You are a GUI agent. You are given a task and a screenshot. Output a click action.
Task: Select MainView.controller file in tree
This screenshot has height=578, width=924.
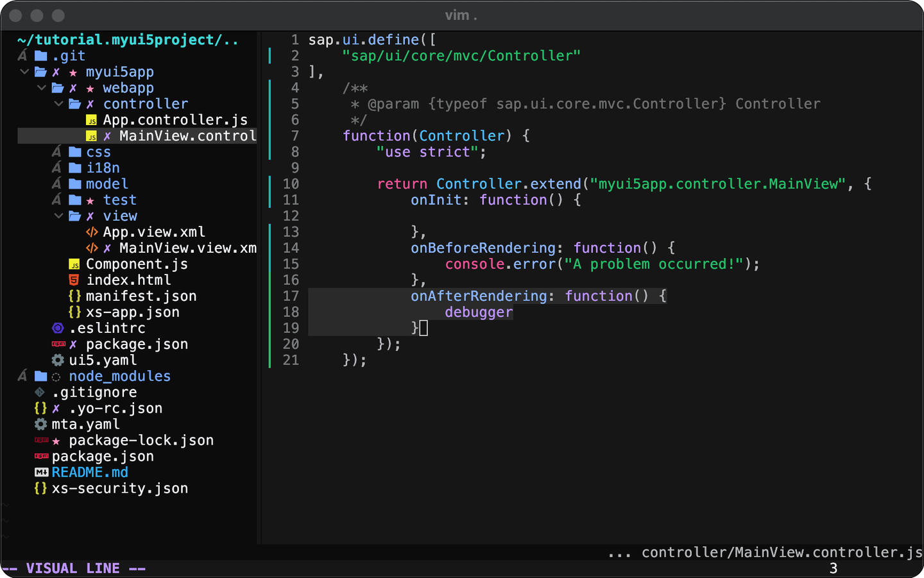[x=188, y=136]
